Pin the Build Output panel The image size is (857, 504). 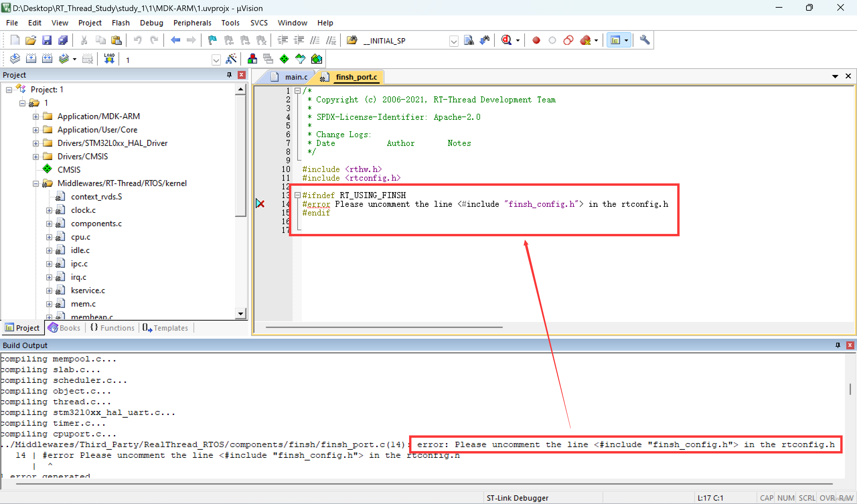click(837, 345)
